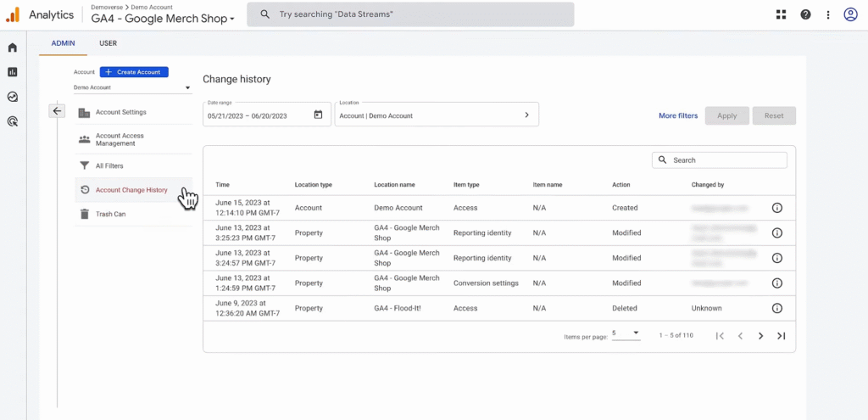868x420 pixels.
Task: Click the More filters link
Action: [678, 115]
